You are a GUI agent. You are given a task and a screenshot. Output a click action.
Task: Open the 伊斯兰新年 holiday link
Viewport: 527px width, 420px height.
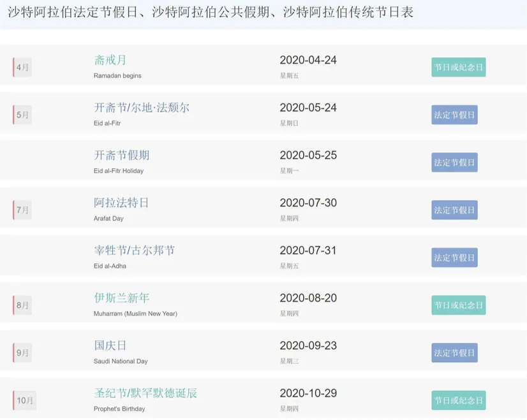click(122, 298)
